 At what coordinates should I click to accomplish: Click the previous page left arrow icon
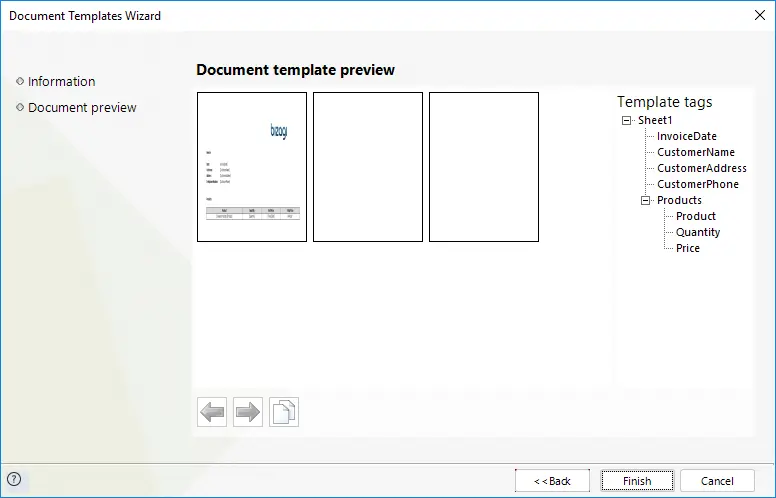click(x=212, y=412)
